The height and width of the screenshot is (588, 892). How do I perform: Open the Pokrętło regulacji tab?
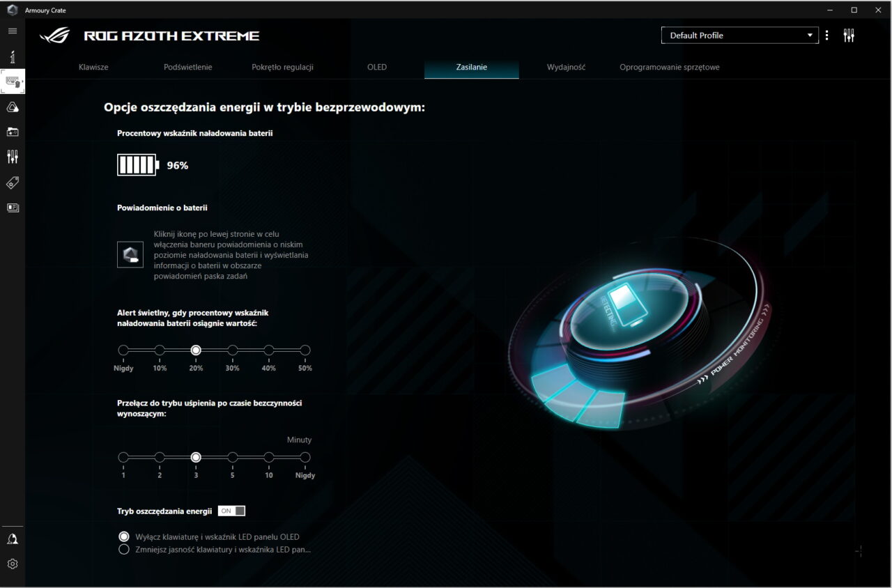(x=283, y=68)
